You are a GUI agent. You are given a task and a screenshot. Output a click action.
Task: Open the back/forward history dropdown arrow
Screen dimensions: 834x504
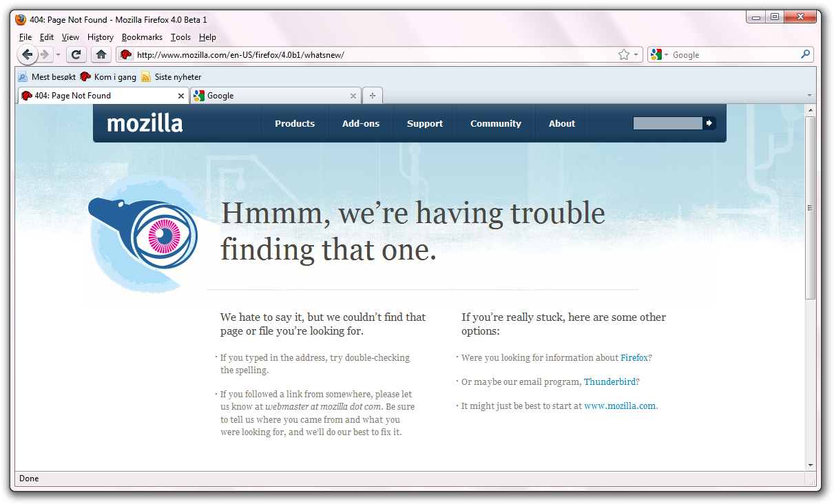(x=58, y=54)
